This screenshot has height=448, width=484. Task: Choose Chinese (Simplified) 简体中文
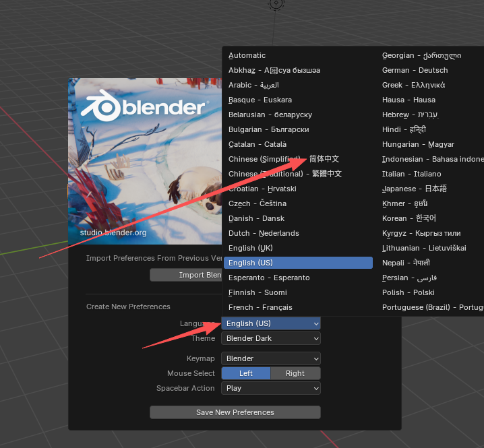tap(298, 159)
